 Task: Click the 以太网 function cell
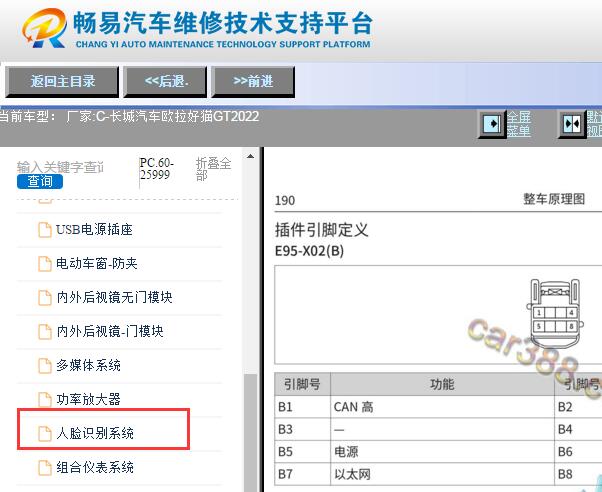(442, 474)
